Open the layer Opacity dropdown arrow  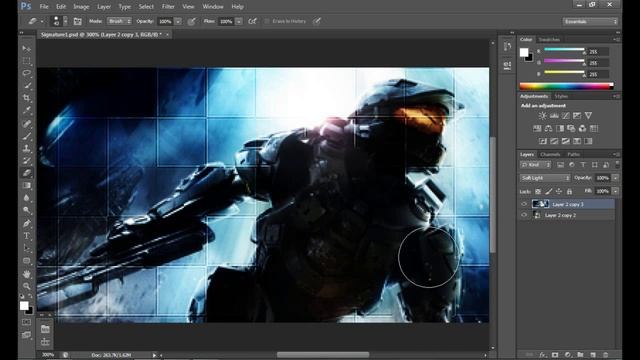tap(616, 178)
